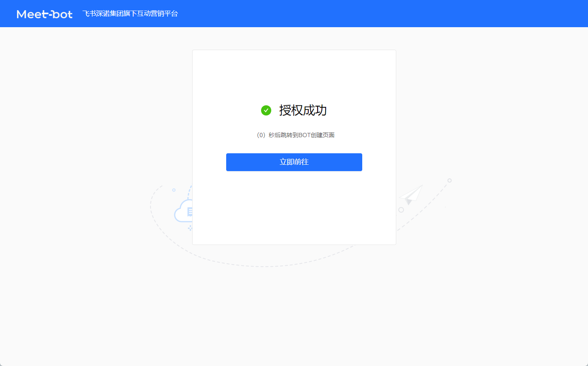Click the word BOT in redirect message
Image resolution: width=588 pixels, height=366 pixels.
point(304,135)
